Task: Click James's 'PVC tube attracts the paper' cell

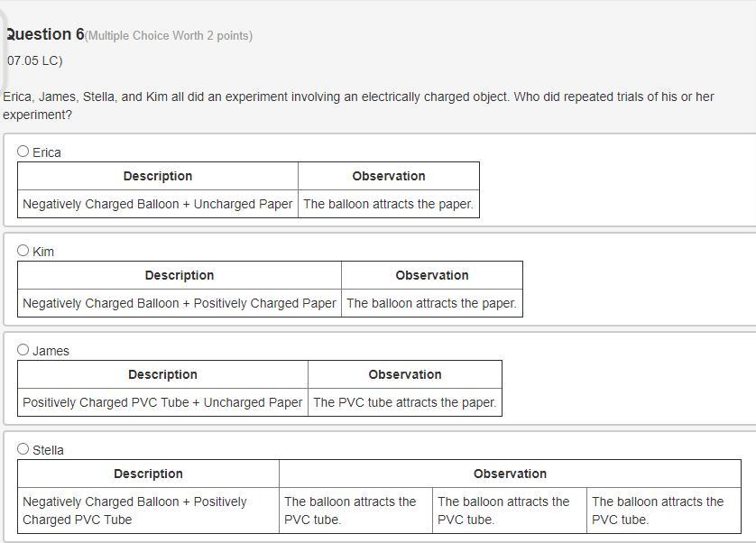Action: pyautogui.click(x=405, y=402)
